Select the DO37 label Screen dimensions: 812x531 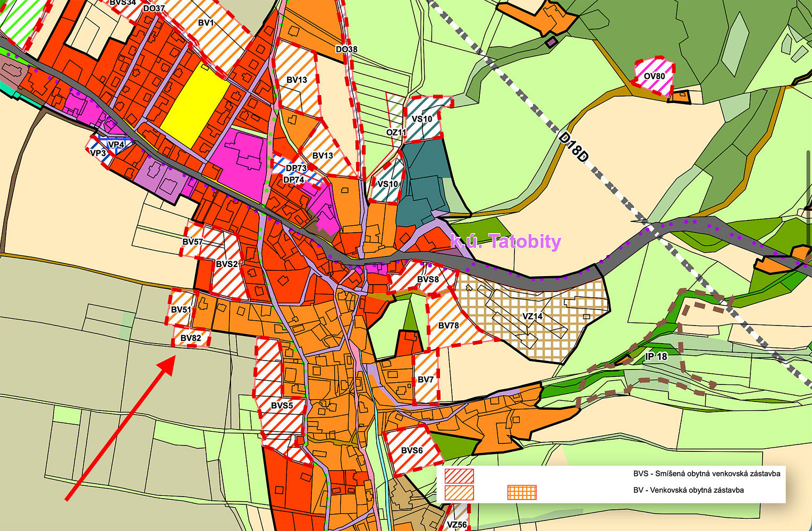(x=154, y=9)
